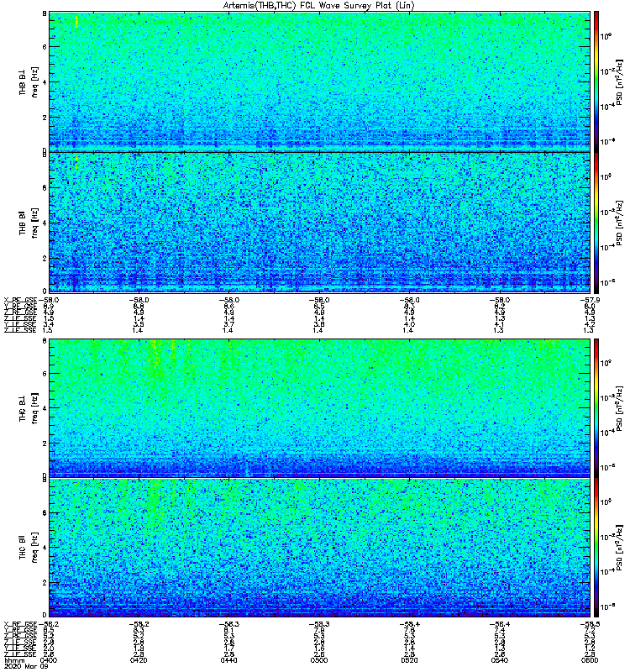
Task: Click the '0440' time label
Action: 228,660
